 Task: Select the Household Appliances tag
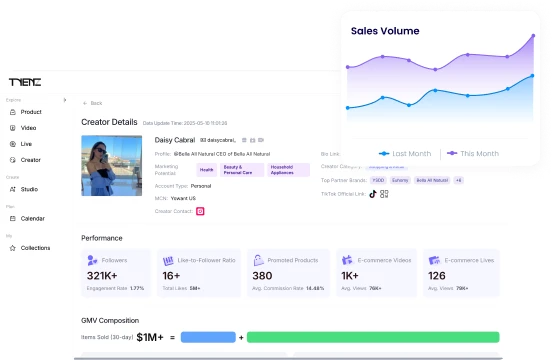[x=288, y=170]
